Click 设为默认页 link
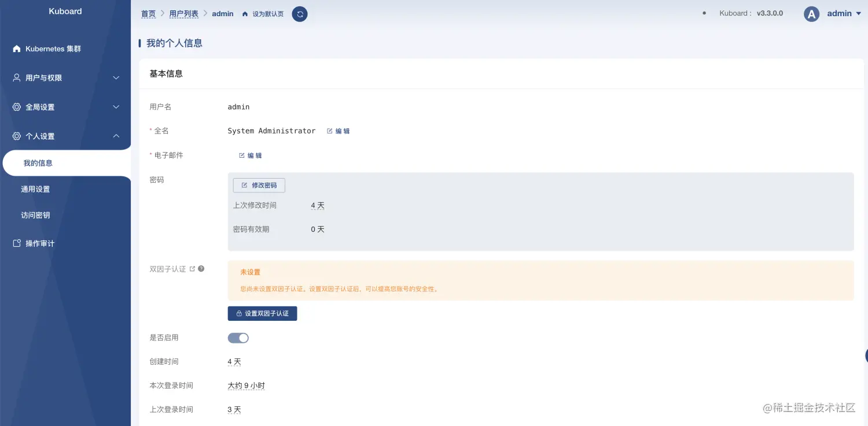This screenshot has height=426, width=868. 268,14
